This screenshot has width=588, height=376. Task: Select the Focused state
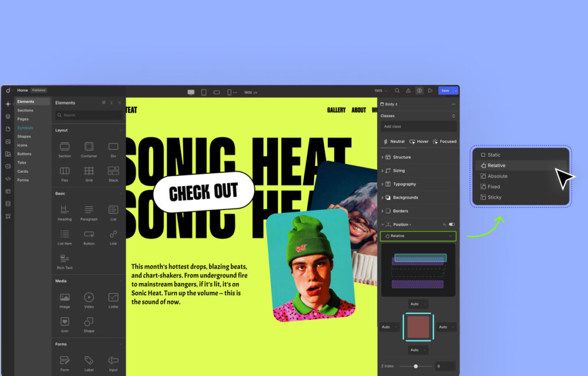(444, 141)
